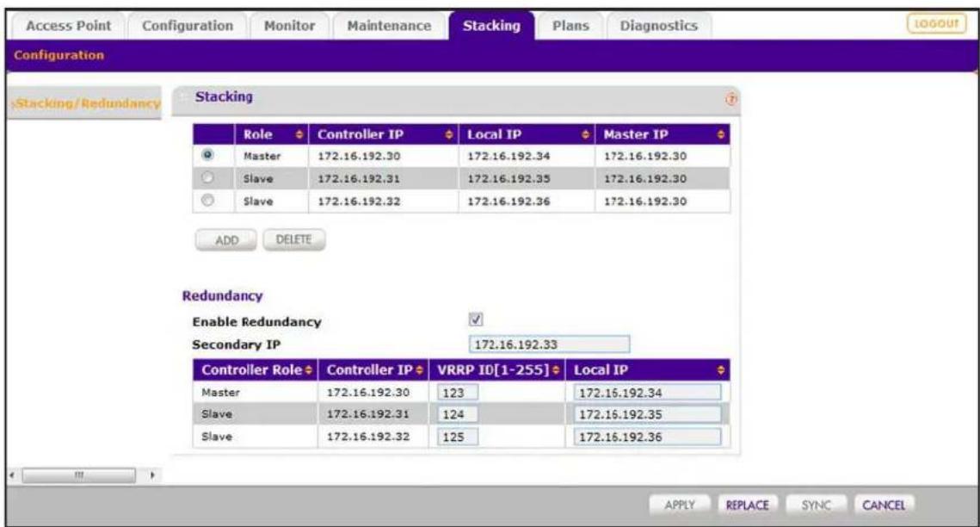Sort stacking table by Master IP

click(721, 134)
